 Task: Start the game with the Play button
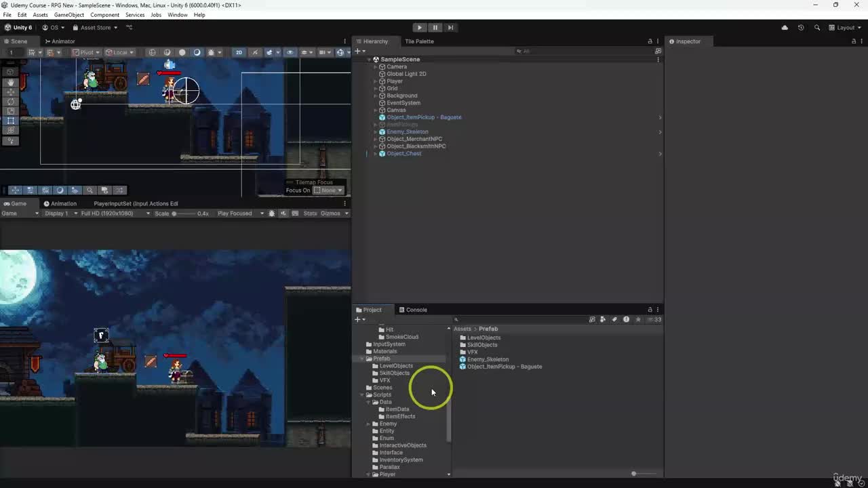coord(419,28)
